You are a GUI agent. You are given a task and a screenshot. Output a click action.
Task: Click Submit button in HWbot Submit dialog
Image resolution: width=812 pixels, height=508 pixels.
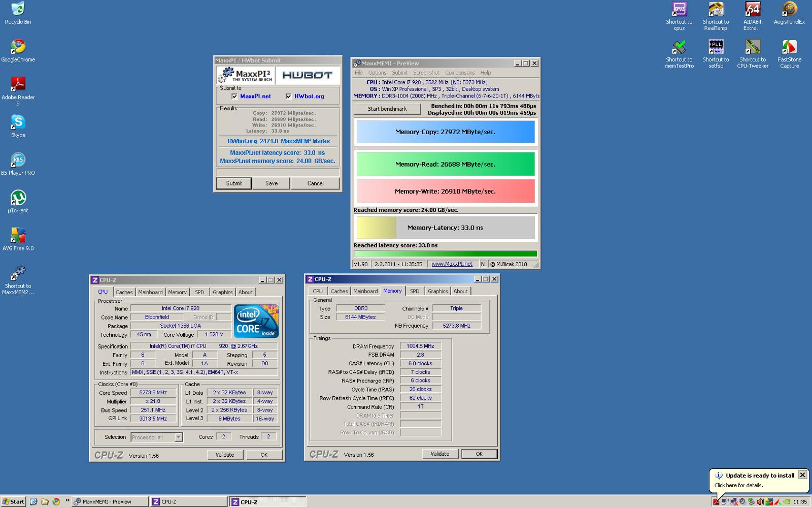click(x=234, y=183)
